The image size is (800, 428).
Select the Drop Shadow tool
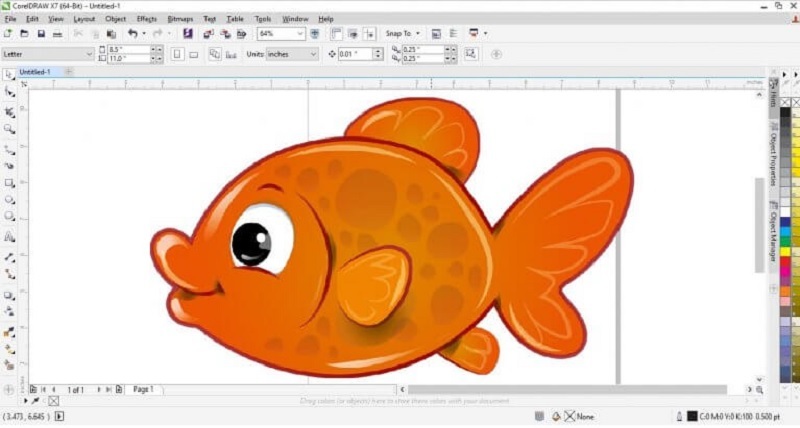click(9, 295)
